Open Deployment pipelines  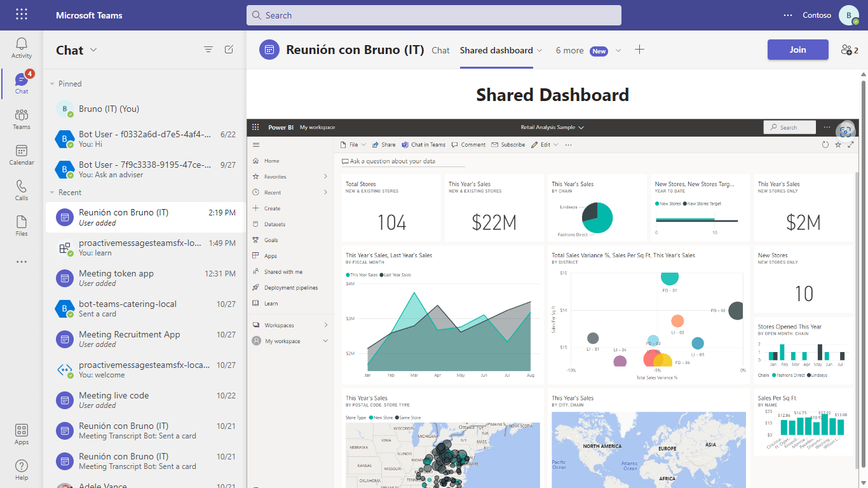pos(290,288)
